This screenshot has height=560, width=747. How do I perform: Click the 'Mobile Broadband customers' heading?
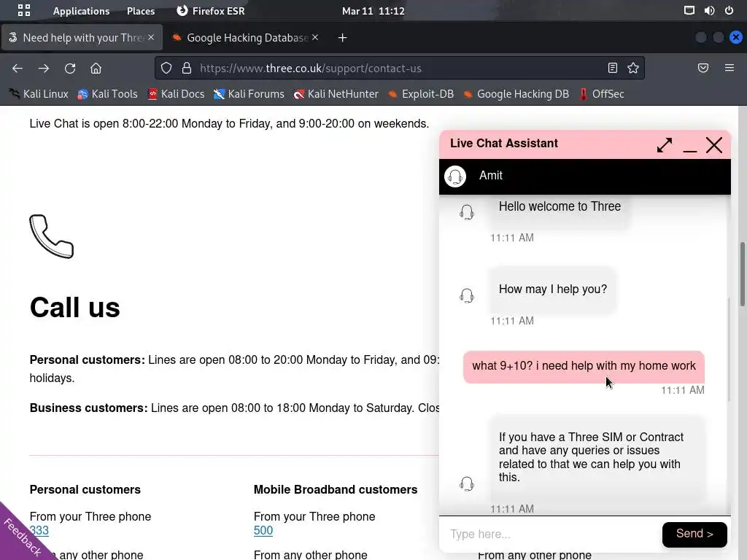point(336,489)
